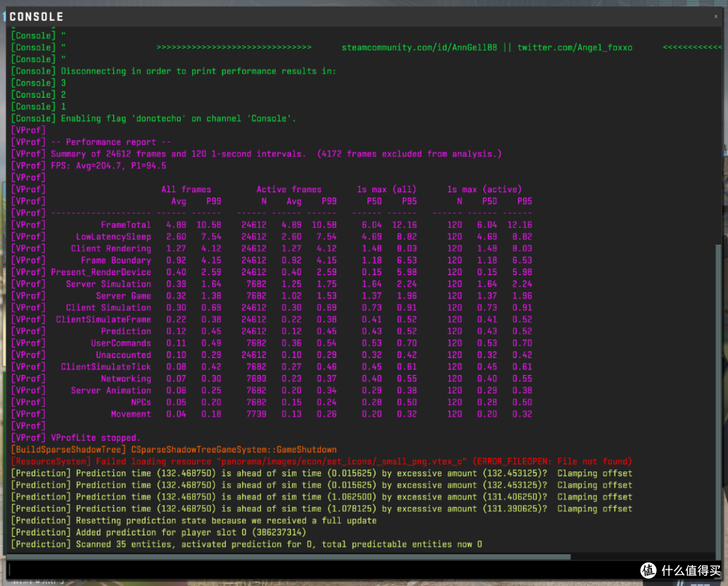The width and height of the screenshot is (728, 586).
Task: Click the 'Present_RenderDevice' row label
Action: (x=100, y=272)
